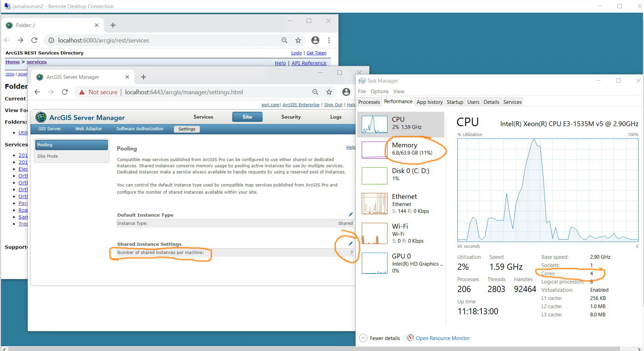Click back arrow in ArcGIS Server Manager browser
The width and height of the screenshot is (644, 351).
(37, 92)
